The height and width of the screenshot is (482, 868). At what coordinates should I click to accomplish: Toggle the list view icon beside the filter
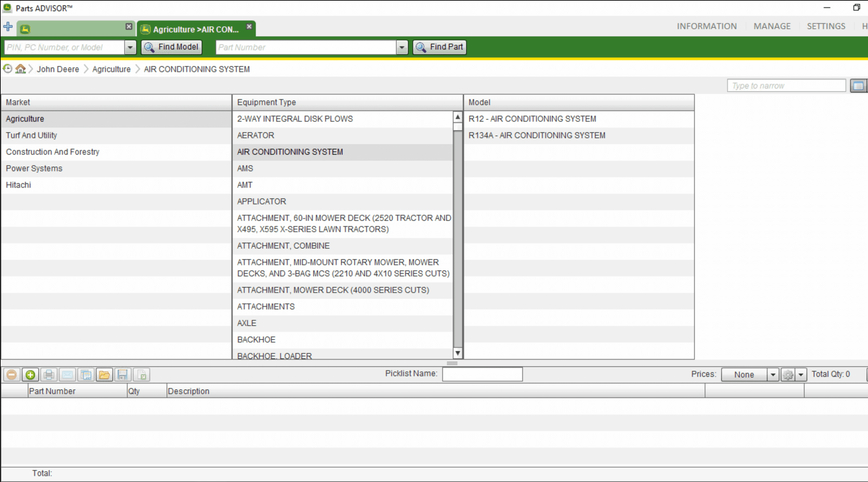859,85
